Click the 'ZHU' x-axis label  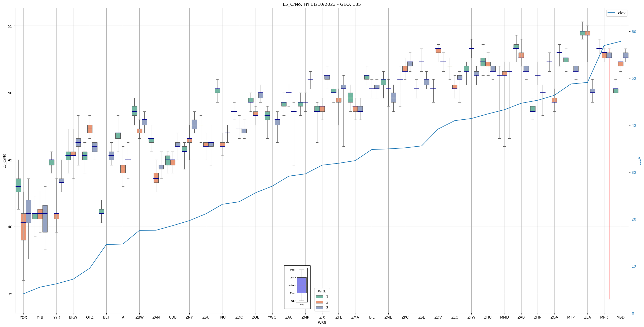click(488, 317)
